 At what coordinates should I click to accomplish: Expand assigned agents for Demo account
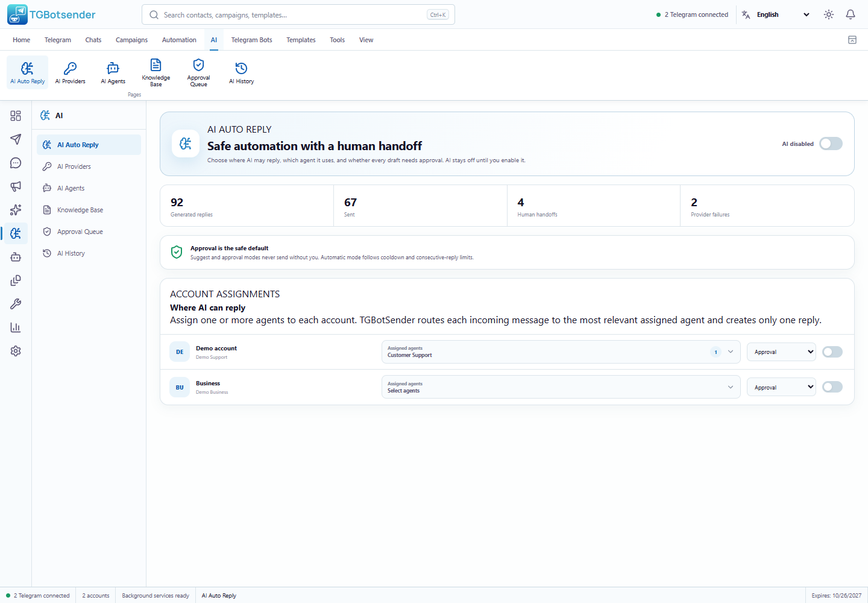pyautogui.click(x=561, y=352)
